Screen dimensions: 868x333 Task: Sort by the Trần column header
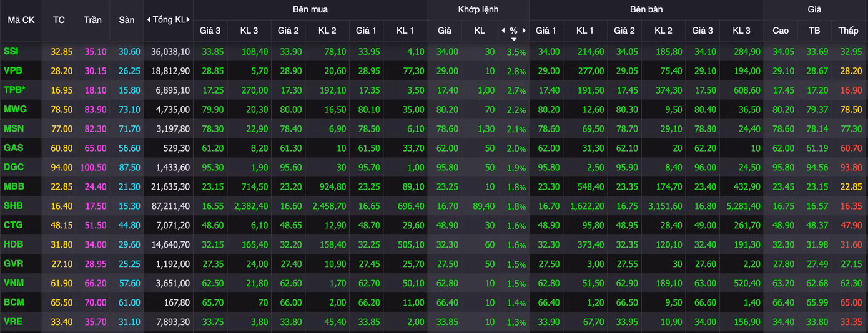pos(92,20)
